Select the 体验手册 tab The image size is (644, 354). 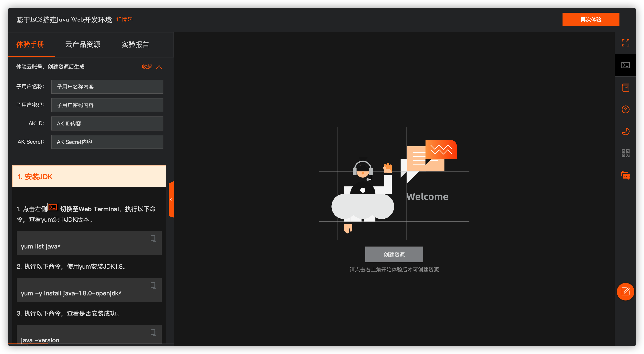pyautogui.click(x=31, y=44)
